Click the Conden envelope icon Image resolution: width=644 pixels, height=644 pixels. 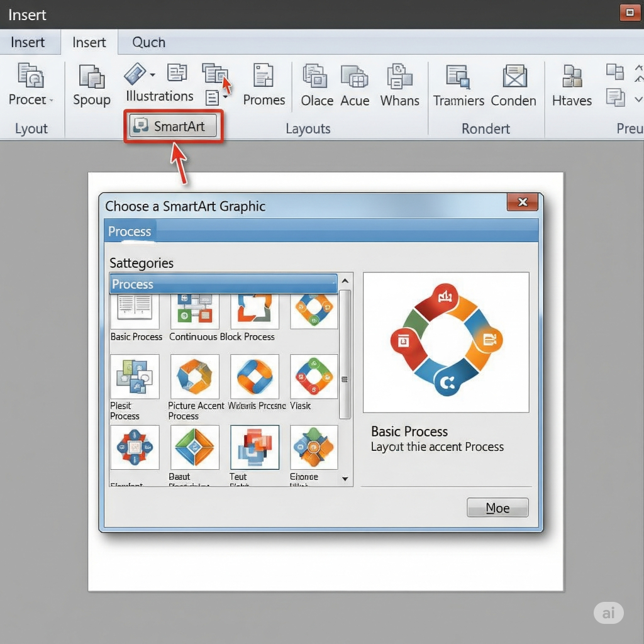click(514, 76)
